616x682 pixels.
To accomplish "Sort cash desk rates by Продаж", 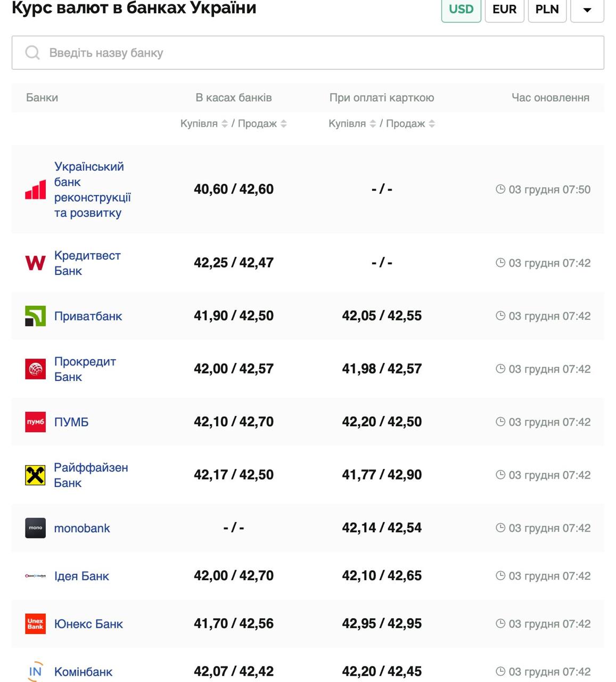I will [284, 124].
